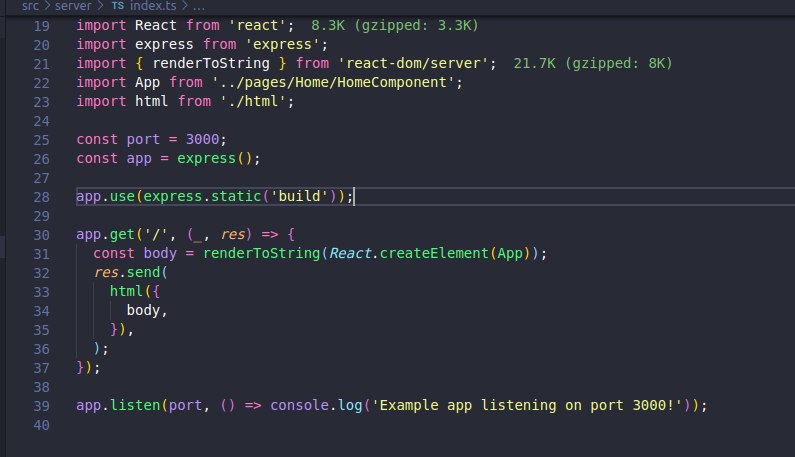795x457 pixels.
Task: Open the server breadcrumb segment
Action: [x=73, y=6]
